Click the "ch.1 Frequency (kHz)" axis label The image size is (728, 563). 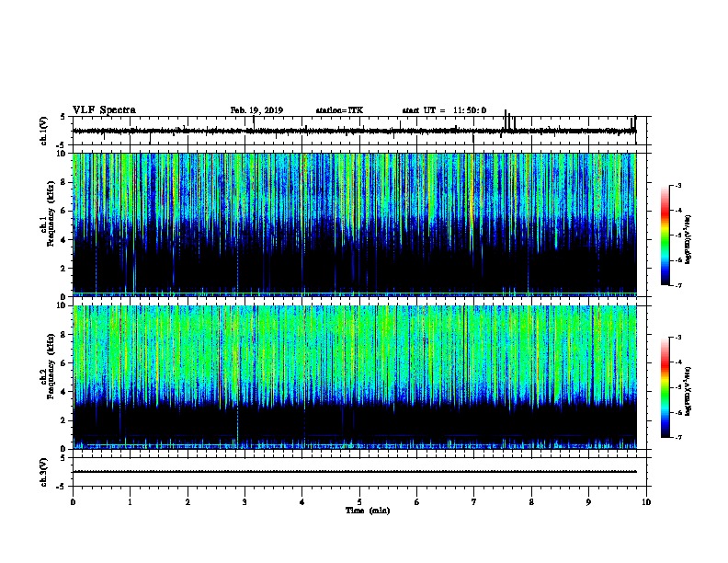click(x=47, y=214)
